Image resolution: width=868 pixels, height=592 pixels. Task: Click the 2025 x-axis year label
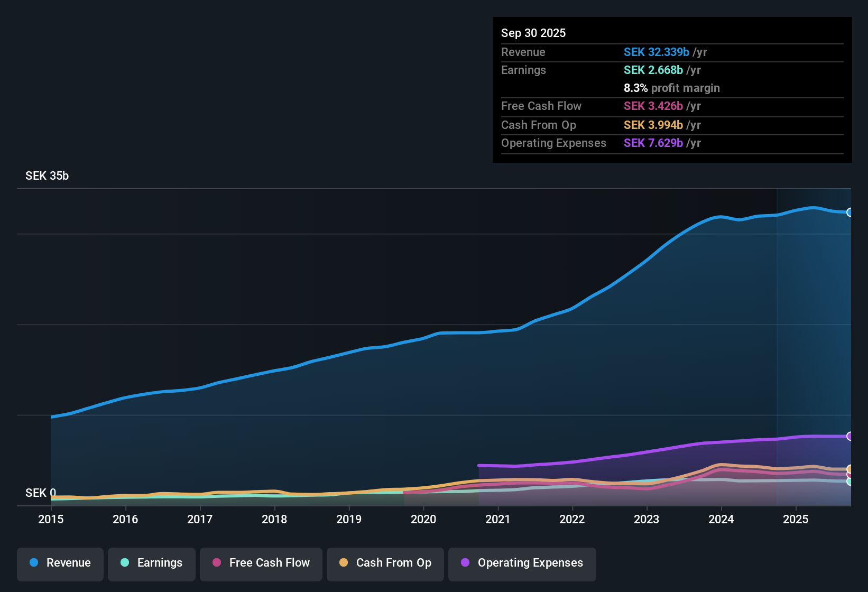pyautogui.click(x=796, y=519)
